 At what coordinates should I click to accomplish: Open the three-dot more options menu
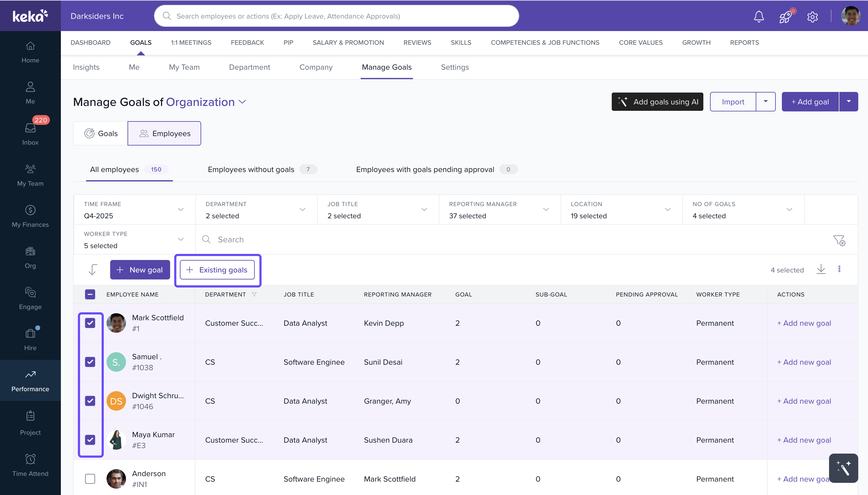coord(839,269)
